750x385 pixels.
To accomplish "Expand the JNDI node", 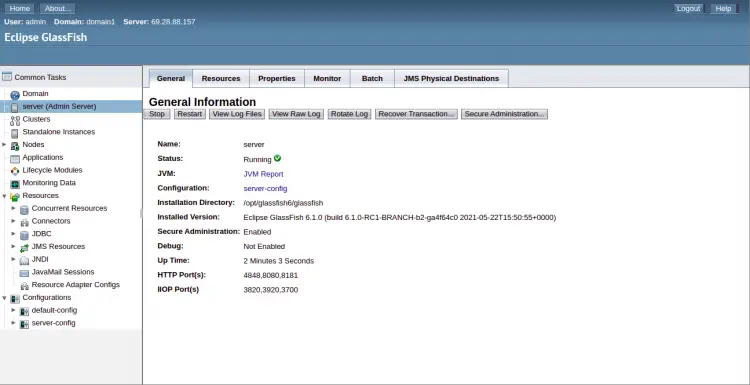I will click(14, 259).
